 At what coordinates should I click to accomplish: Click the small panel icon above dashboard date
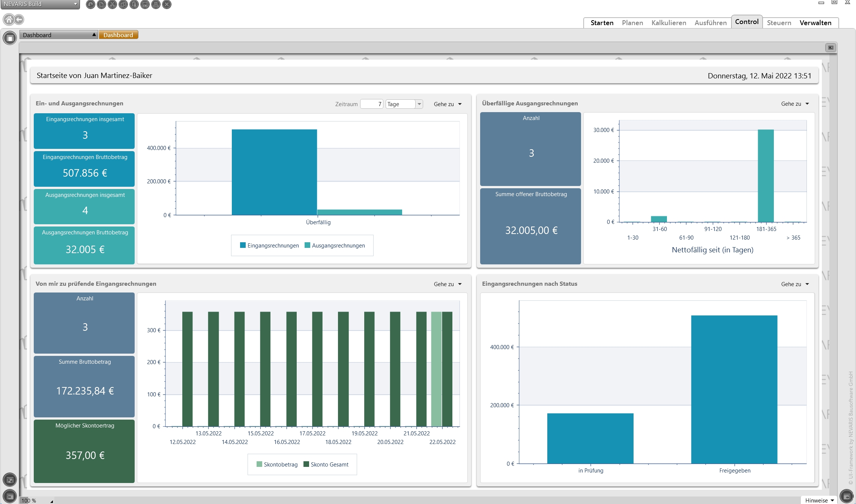830,48
